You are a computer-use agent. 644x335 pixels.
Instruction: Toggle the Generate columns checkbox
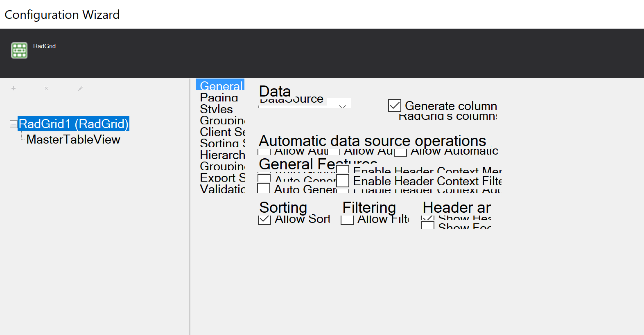[395, 106]
